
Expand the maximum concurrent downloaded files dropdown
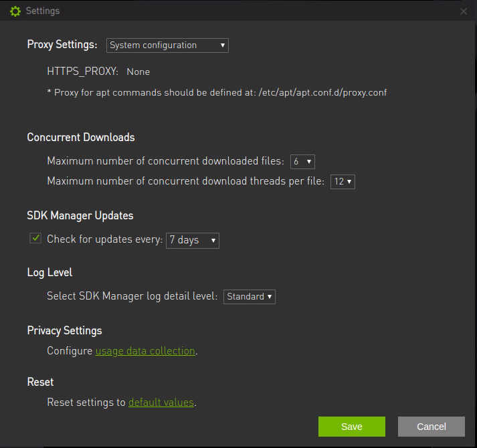[x=302, y=162]
